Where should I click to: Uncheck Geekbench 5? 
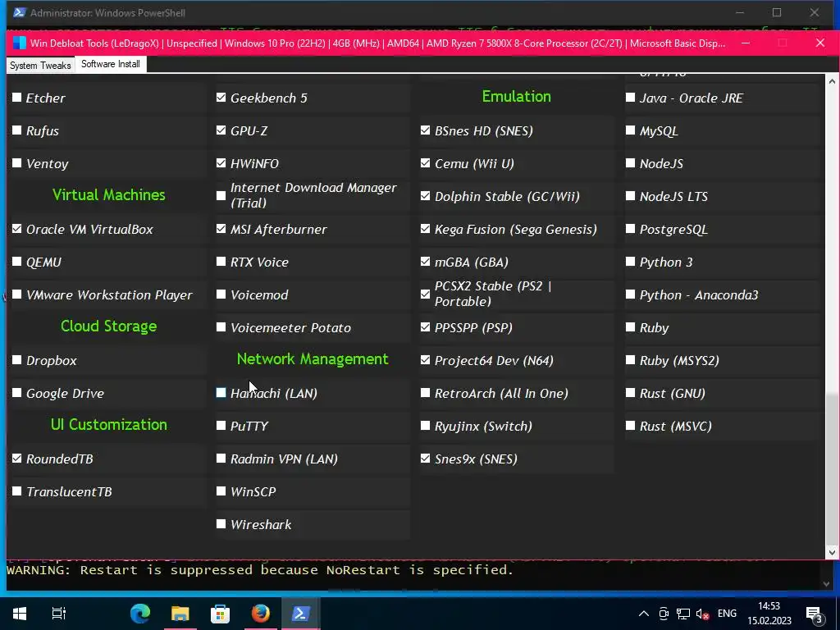tap(221, 98)
